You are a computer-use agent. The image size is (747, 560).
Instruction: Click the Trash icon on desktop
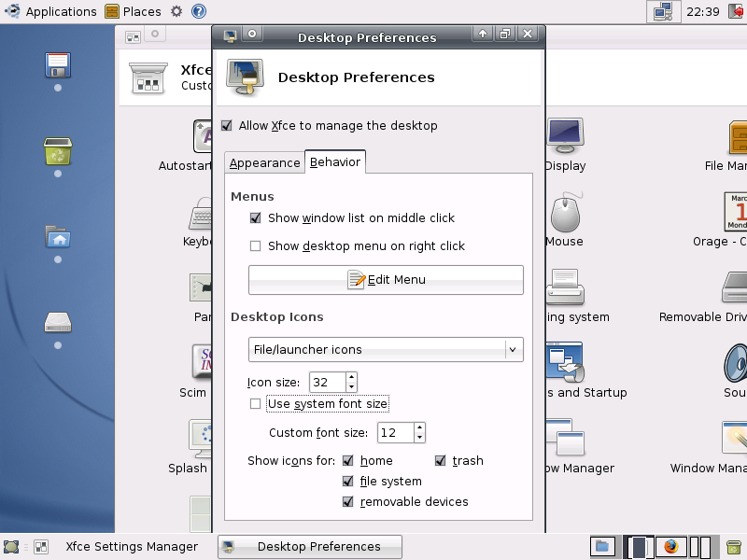(58, 151)
